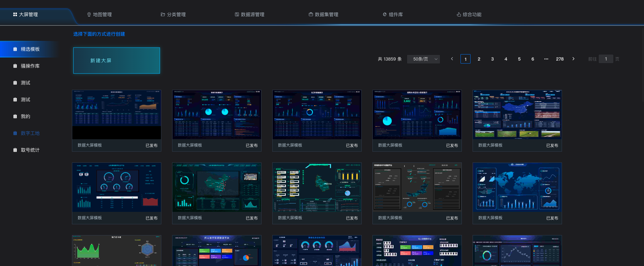644x266 pixels.
Task: Jump to page 6
Action: point(533,59)
